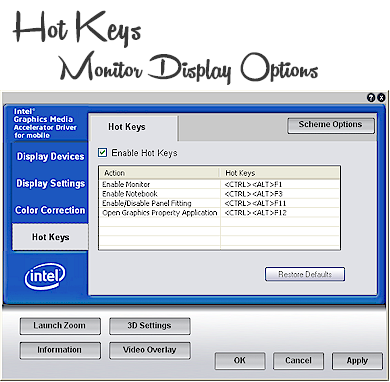Screen dimensions: 390x382
Task: Click the round X close icon
Action: coord(381,98)
